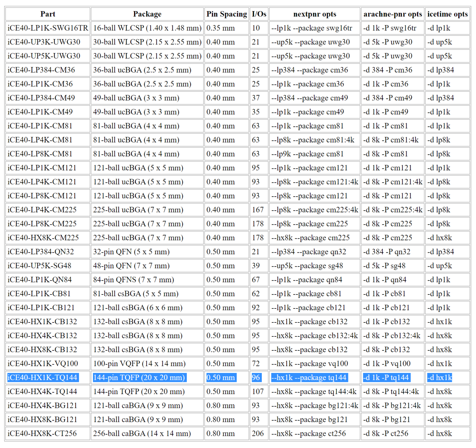Image resolution: width=476 pixels, height=448 pixels.
Task: Select the 0.35 mm pin spacing cell
Action: pyautogui.click(x=220, y=28)
